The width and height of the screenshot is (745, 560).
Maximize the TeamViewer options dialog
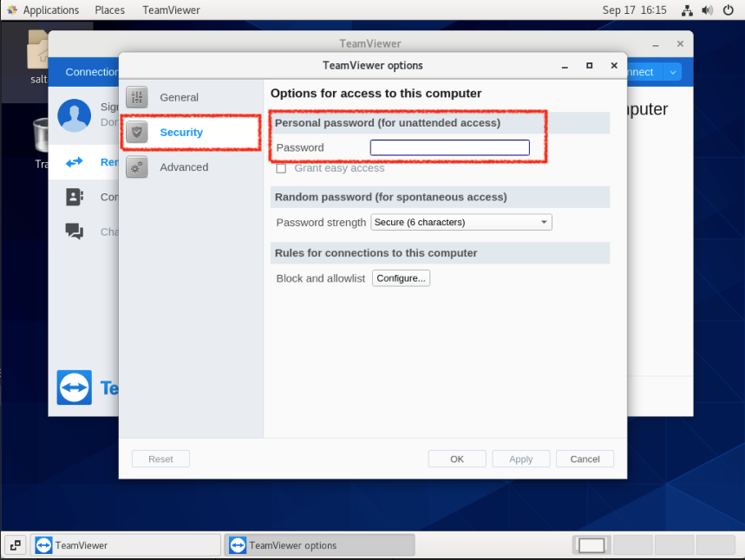pos(589,66)
